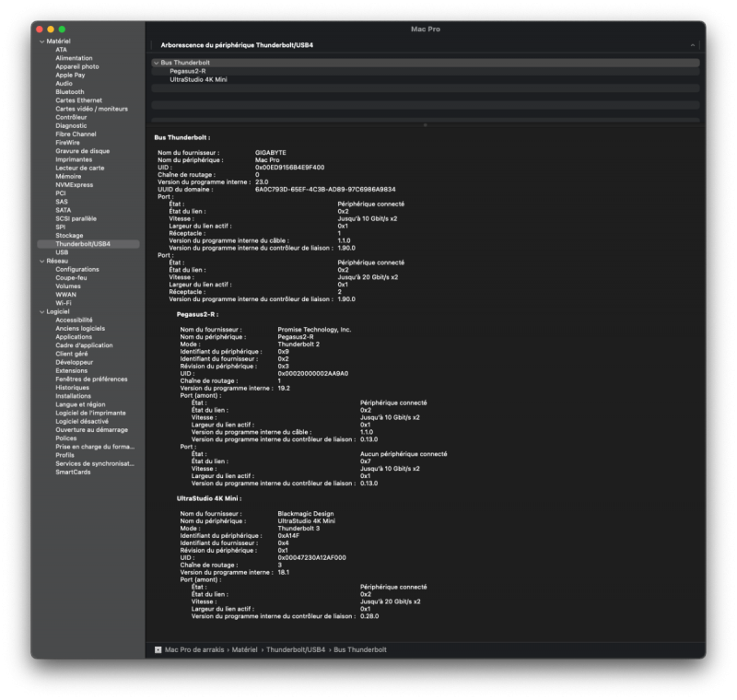Screen dimensions: 737x700
Task: Click Bus Thunderbolt in the path bar
Action: coord(360,649)
